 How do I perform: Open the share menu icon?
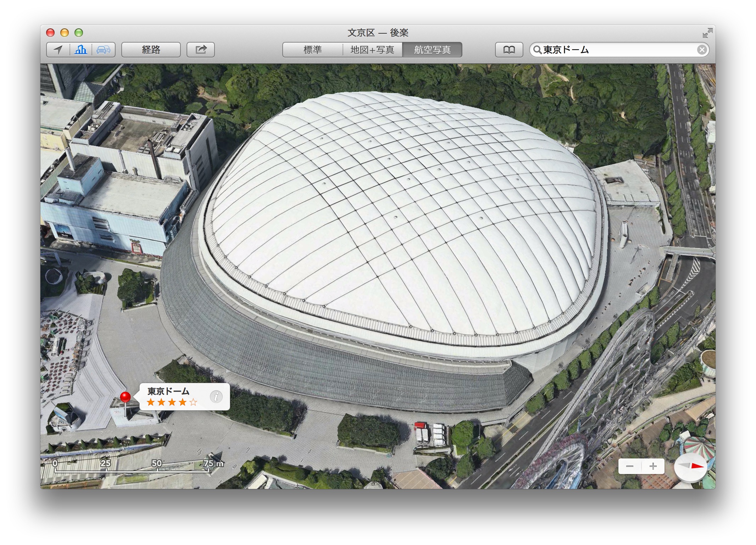click(201, 50)
